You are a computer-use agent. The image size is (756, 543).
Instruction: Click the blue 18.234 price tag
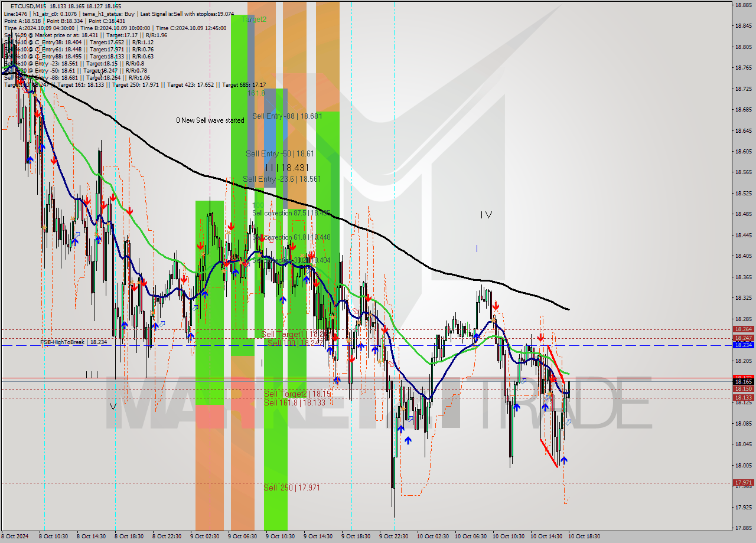(x=743, y=345)
